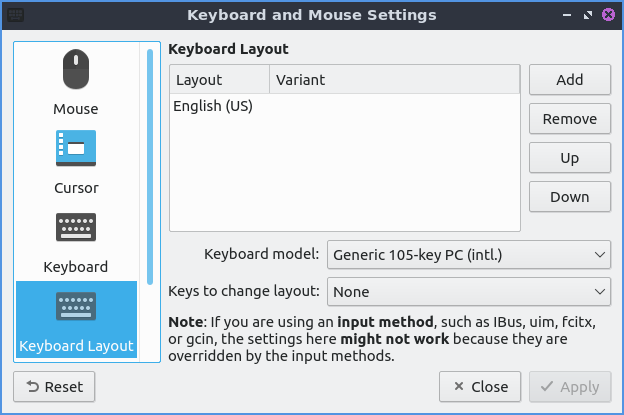Click the Reset button

click(x=53, y=387)
